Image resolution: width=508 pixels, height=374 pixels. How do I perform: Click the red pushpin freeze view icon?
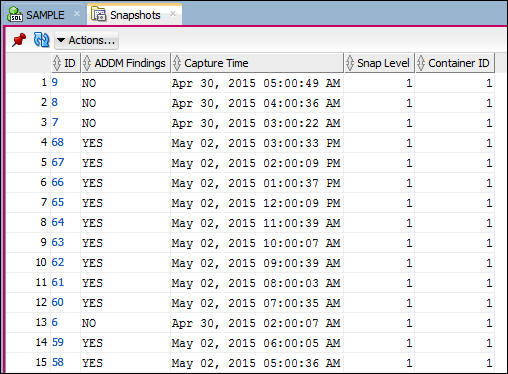pos(19,40)
